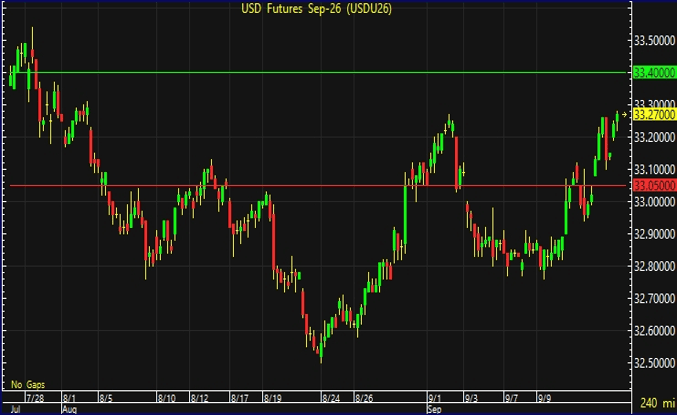
Task: Click the 7/28 date on time axis
Action: point(35,398)
